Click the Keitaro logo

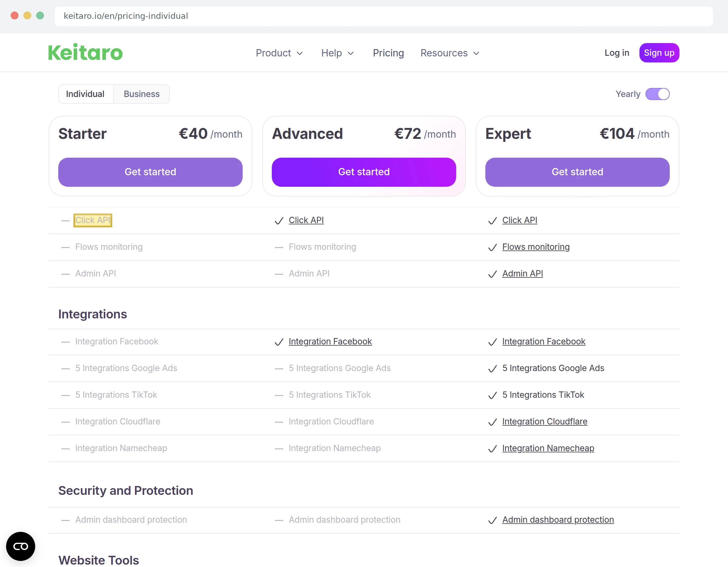[x=85, y=52]
